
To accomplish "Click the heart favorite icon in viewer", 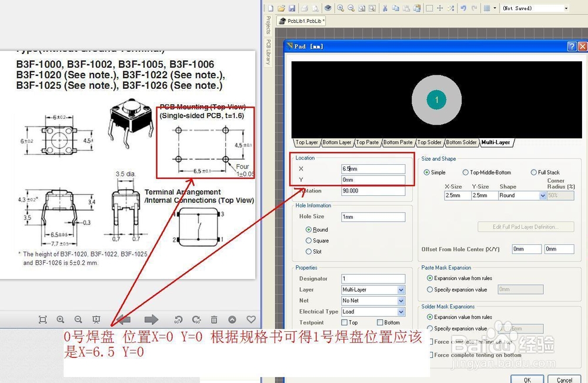I will click(251, 319).
